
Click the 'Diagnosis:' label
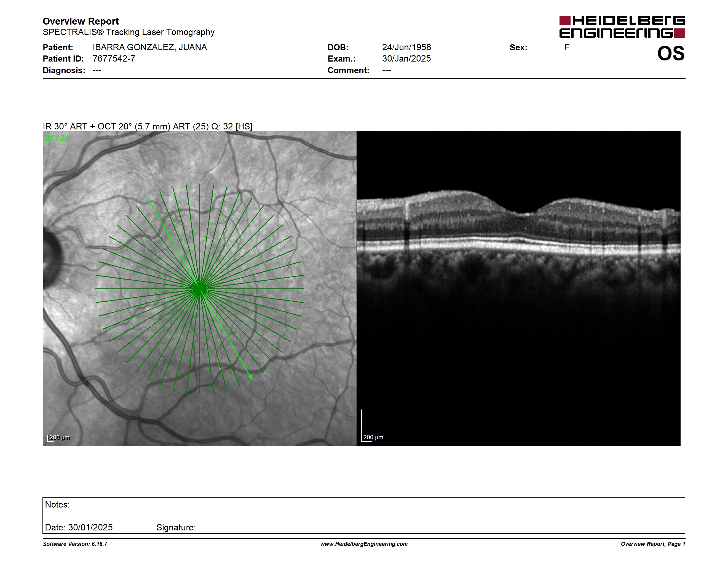pos(64,70)
